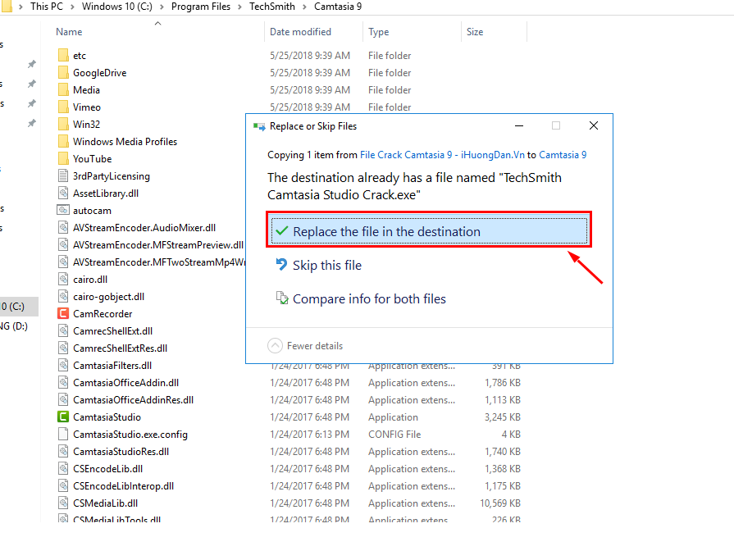
Task: Click the CamtasiaStudio green application icon
Action: tap(63, 417)
